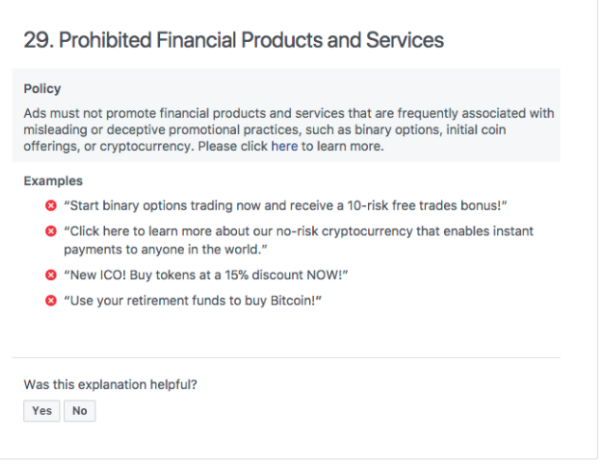This screenshot has width=605, height=468.
Task: Select the 'Start binary options trading now' example text
Action: (x=280, y=206)
